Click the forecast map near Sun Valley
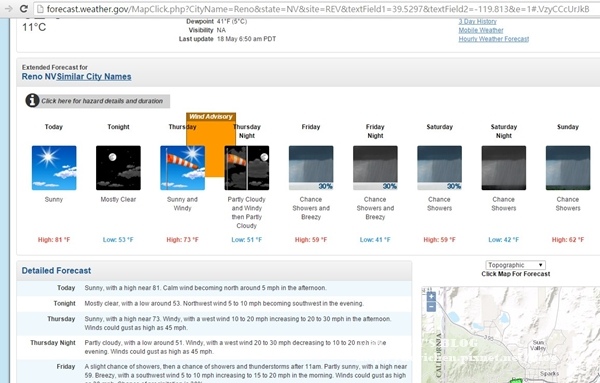 (538, 345)
